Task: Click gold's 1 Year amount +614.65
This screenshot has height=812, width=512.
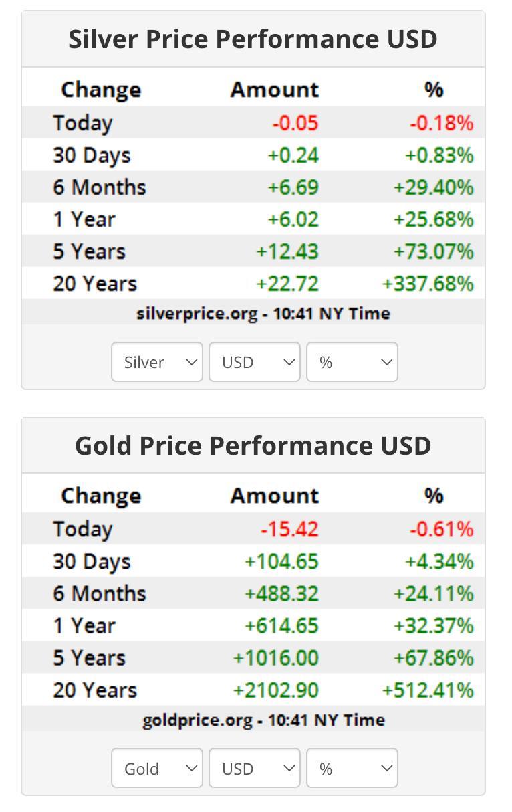Action: [x=281, y=625]
